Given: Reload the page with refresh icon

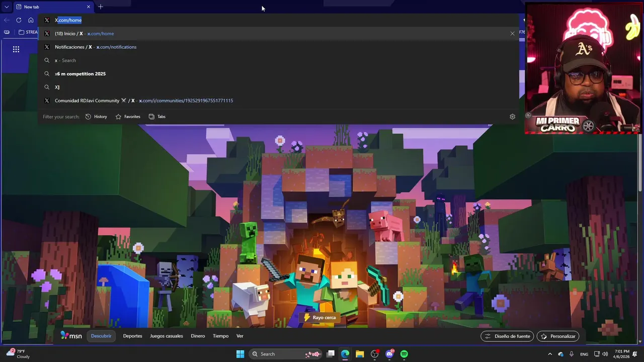Looking at the screenshot, I should coord(19,20).
